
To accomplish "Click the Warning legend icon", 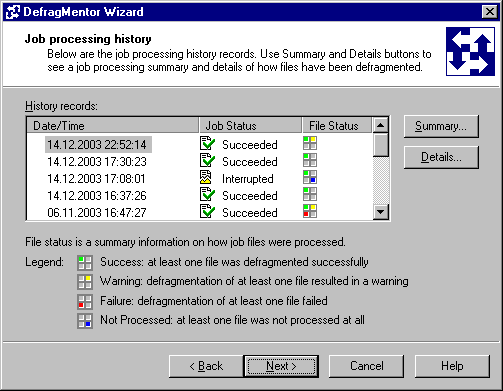I will click(x=85, y=282).
